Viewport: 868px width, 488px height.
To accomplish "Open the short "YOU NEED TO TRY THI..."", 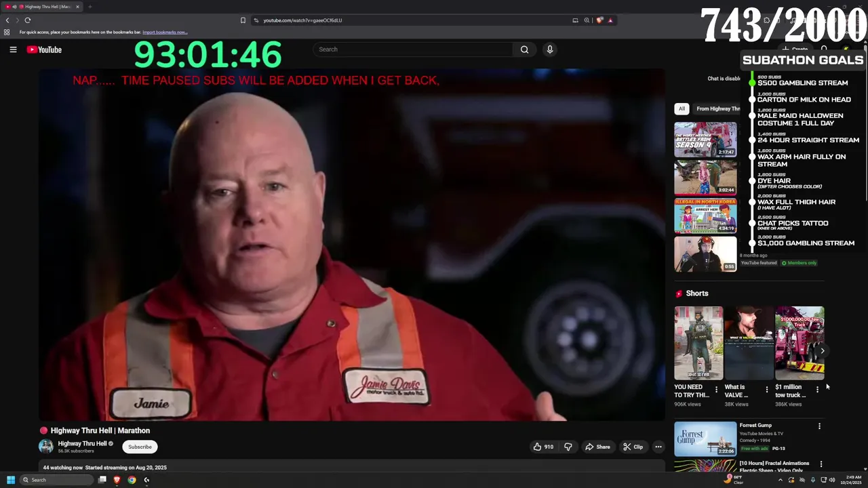I will tap(698, 343).
